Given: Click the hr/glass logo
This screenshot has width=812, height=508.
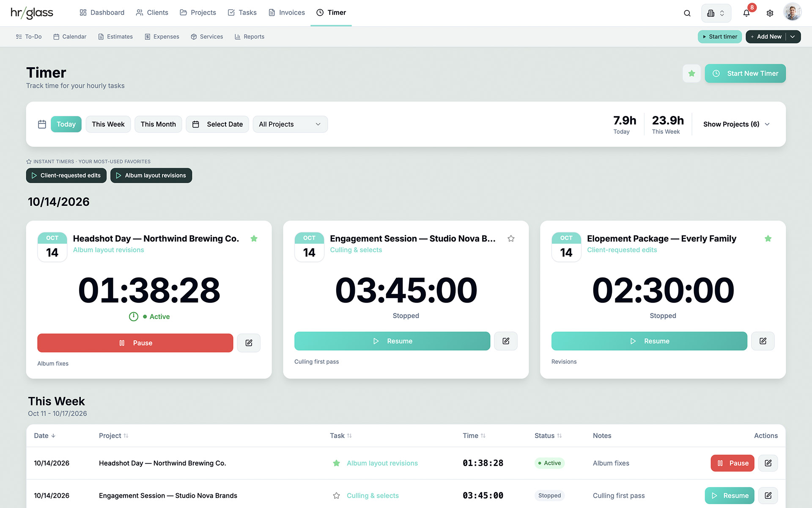Looking at the screenshot, I should 32,13.
